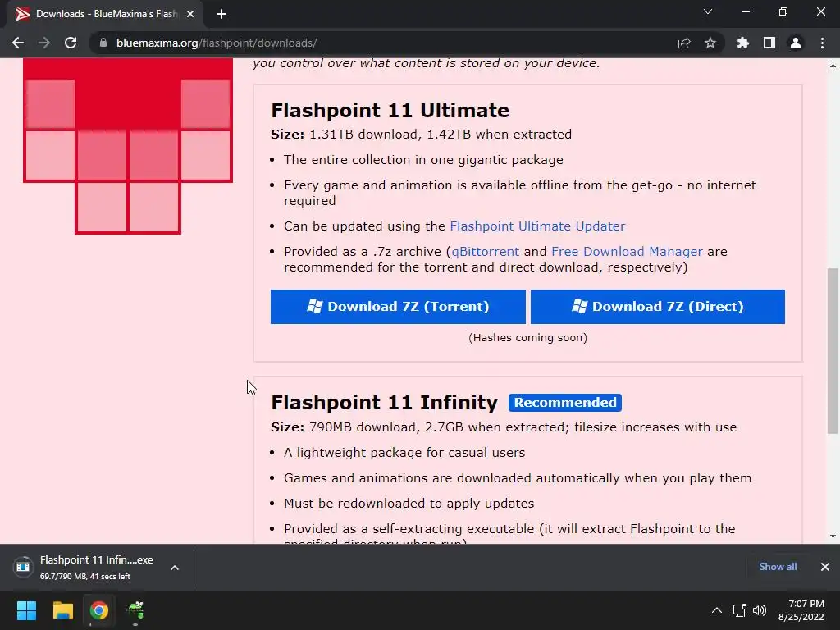View site info via the lock icon
Image resolution: width=840 pixels, height=630 pixels.
pos(103,43)
